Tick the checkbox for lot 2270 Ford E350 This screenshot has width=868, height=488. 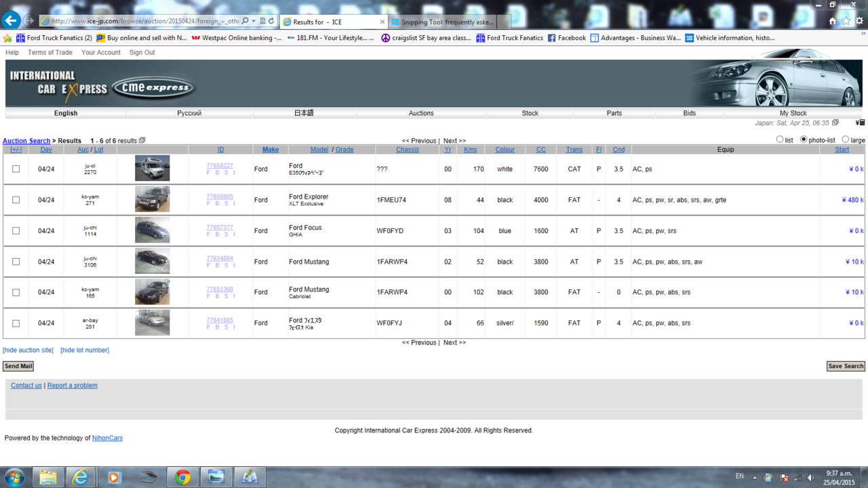pyautogui.click(x=16, y=169)
